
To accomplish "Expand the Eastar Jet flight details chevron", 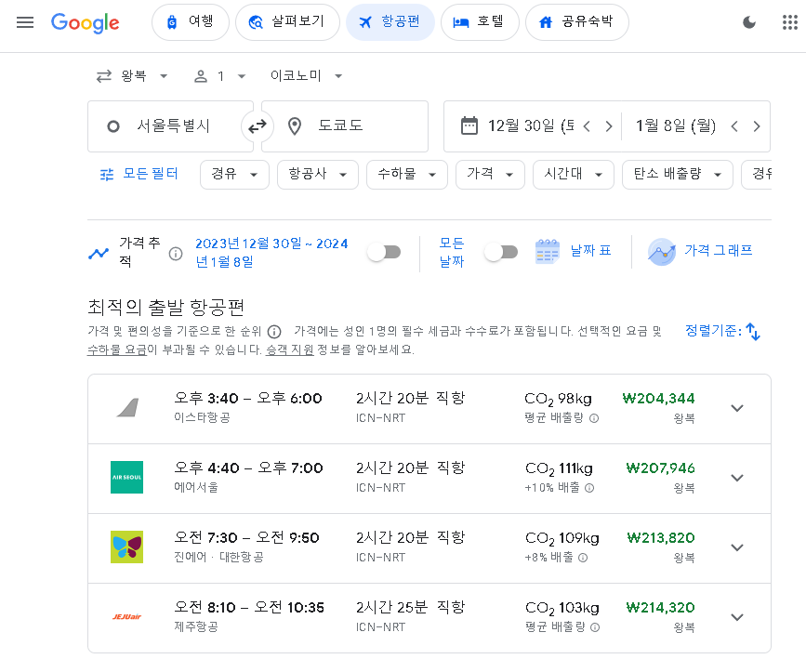I will (x=737, y=408).
